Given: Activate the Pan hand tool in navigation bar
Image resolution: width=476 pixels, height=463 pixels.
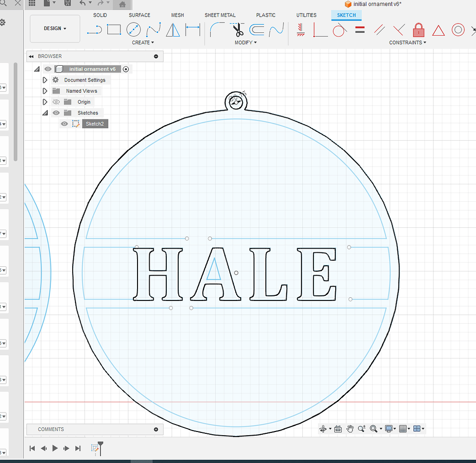Looking at the screenshot, I should [x=350, y=429].
